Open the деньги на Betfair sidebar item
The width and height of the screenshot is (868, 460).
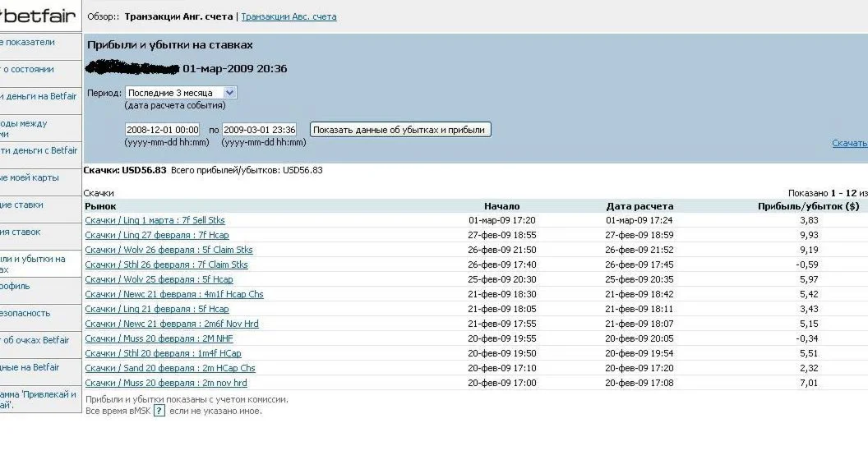[38, 96]
